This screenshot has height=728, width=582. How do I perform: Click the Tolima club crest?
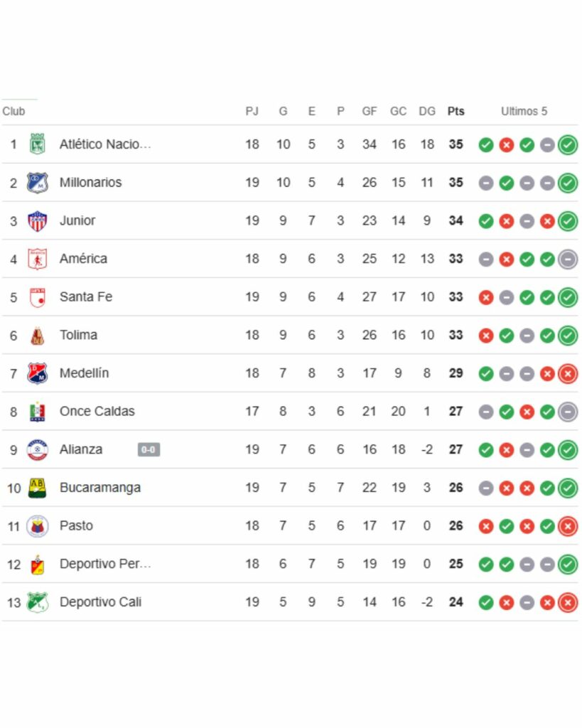pos(37,336)
